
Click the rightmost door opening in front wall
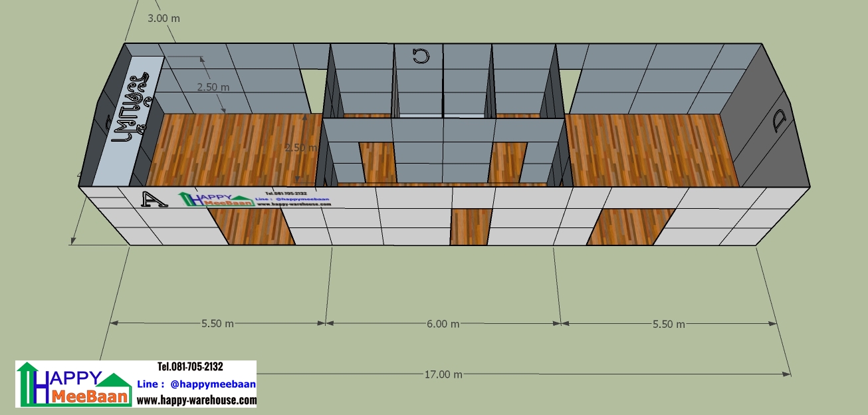[630, 226]
